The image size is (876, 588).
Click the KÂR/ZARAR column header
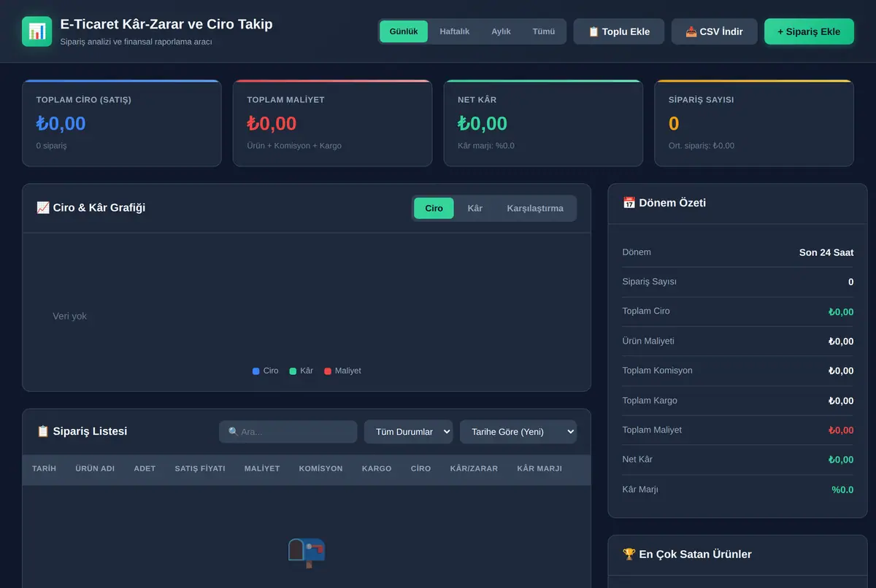pos(474,468)
